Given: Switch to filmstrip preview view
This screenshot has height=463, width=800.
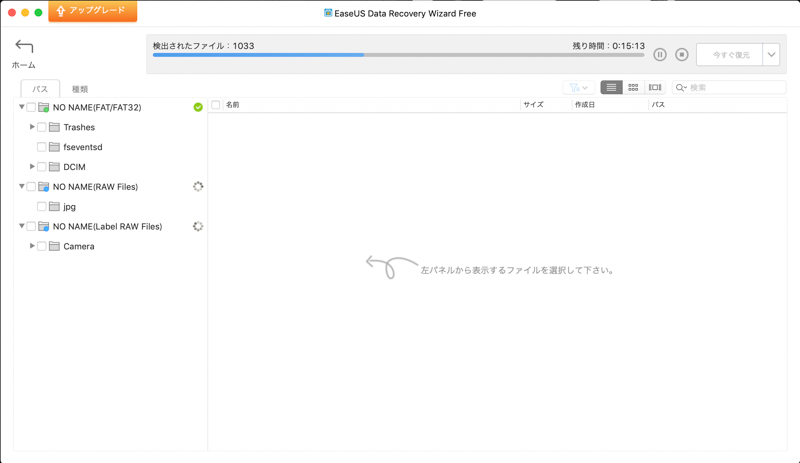Looking at the screenshot, I should tap(655, 88).
